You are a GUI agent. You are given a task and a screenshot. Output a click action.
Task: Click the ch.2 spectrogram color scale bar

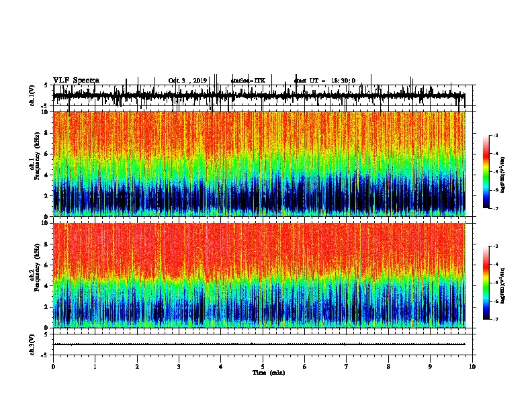coord(486,283)
